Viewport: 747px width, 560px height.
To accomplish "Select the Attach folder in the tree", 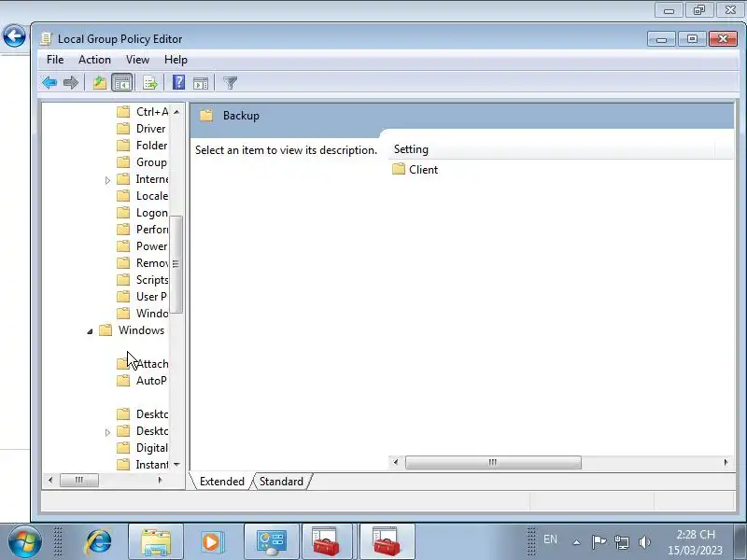I will pos(143,364).
